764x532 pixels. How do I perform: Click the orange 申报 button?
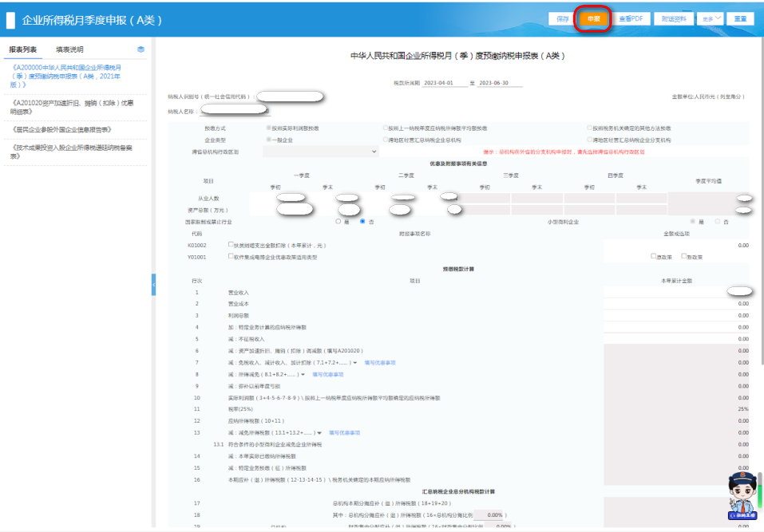coord(593,19)
